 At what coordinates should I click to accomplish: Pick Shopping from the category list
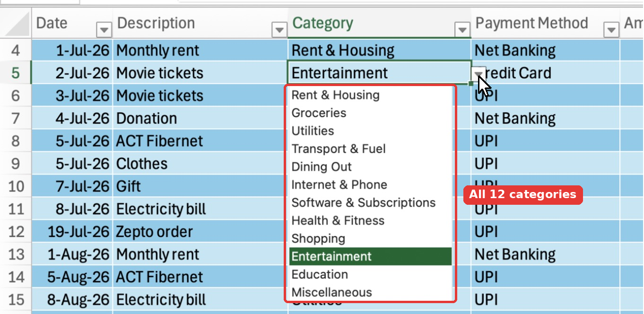[x=370, y=239]
